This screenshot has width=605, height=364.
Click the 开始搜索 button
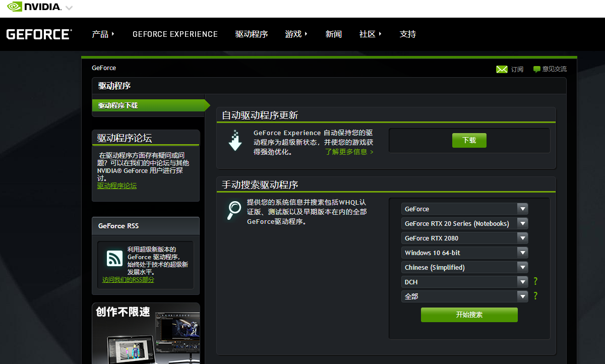click(x=469, y=315)
